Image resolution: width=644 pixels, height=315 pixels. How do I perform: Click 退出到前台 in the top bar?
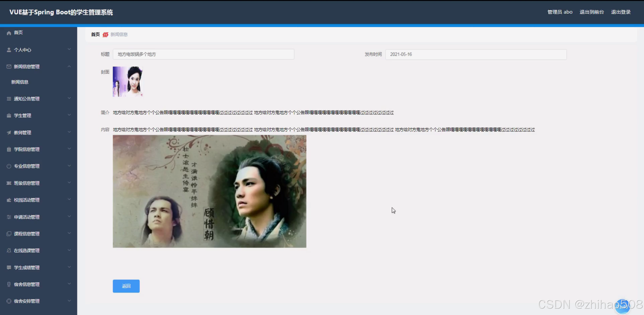click(591, 12)
